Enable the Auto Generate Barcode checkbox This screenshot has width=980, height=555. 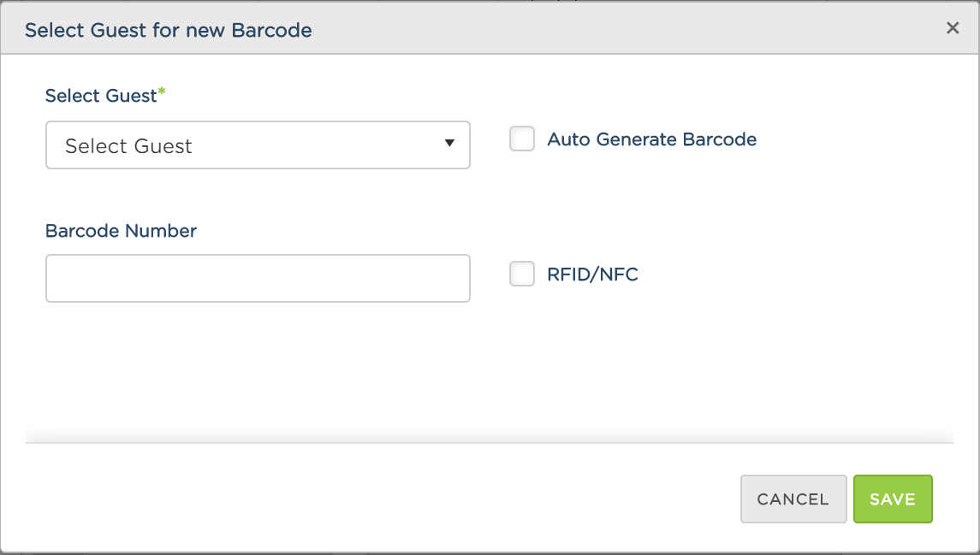point(522,139)
